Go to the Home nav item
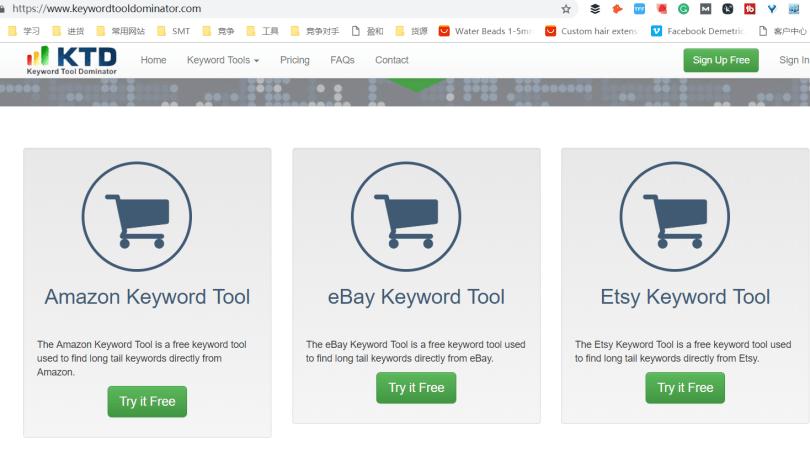 click(x=154, y=60)
